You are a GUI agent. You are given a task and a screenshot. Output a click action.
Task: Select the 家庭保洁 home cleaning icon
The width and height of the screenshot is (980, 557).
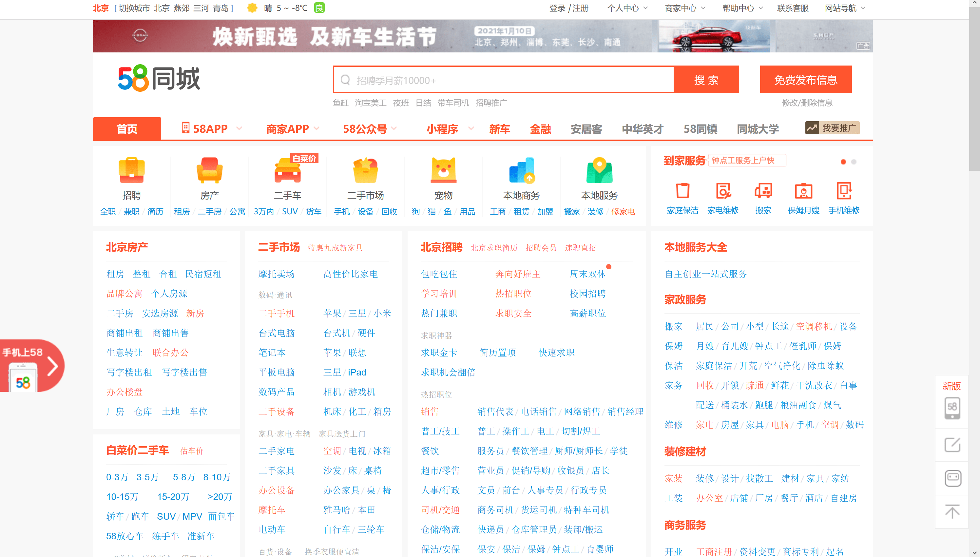tap(682, 190)
